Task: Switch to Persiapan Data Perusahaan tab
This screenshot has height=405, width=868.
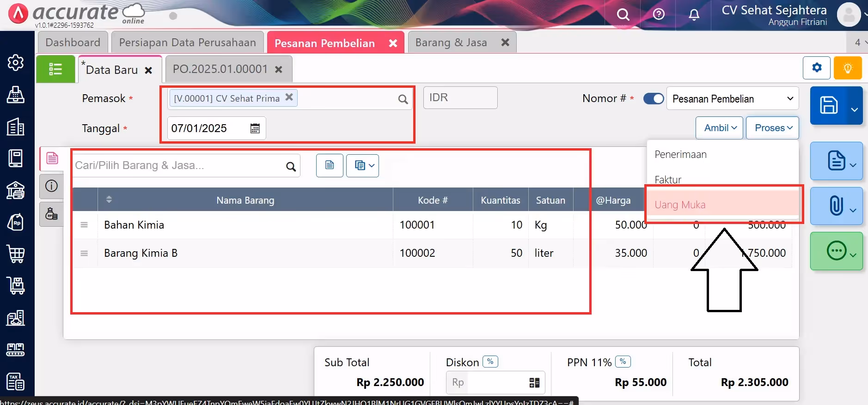Action: pyautogui.click(x=188, y=42)
